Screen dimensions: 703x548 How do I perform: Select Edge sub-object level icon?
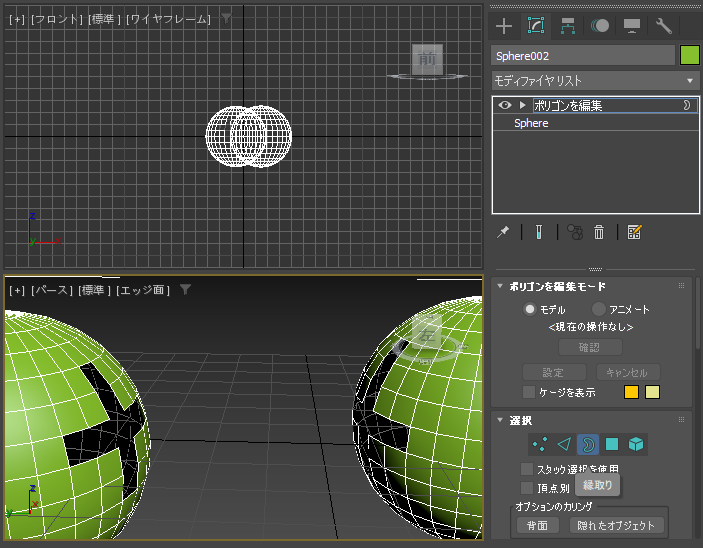(x=564, y=444)
